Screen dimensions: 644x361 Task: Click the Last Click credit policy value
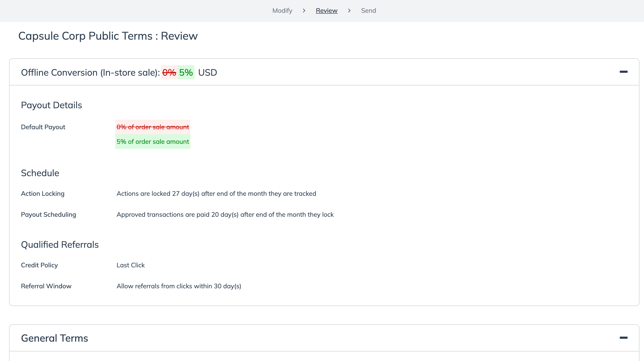[130, 265]
